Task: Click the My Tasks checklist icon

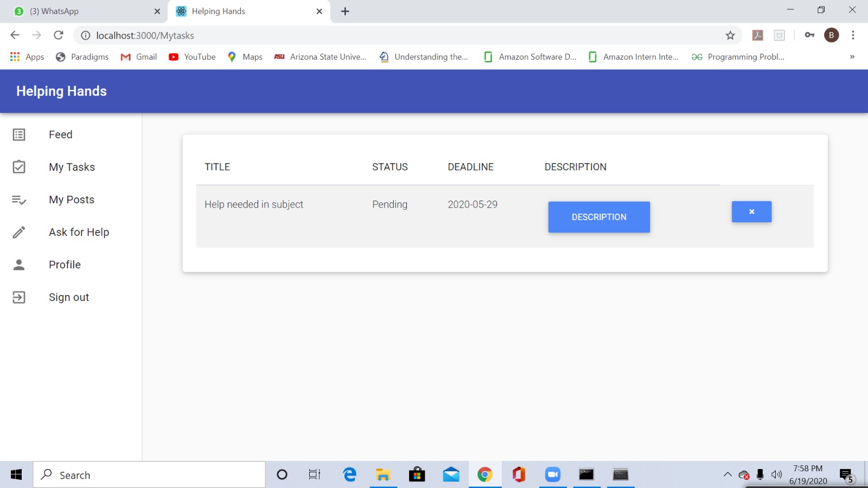Action: (19, 166)
